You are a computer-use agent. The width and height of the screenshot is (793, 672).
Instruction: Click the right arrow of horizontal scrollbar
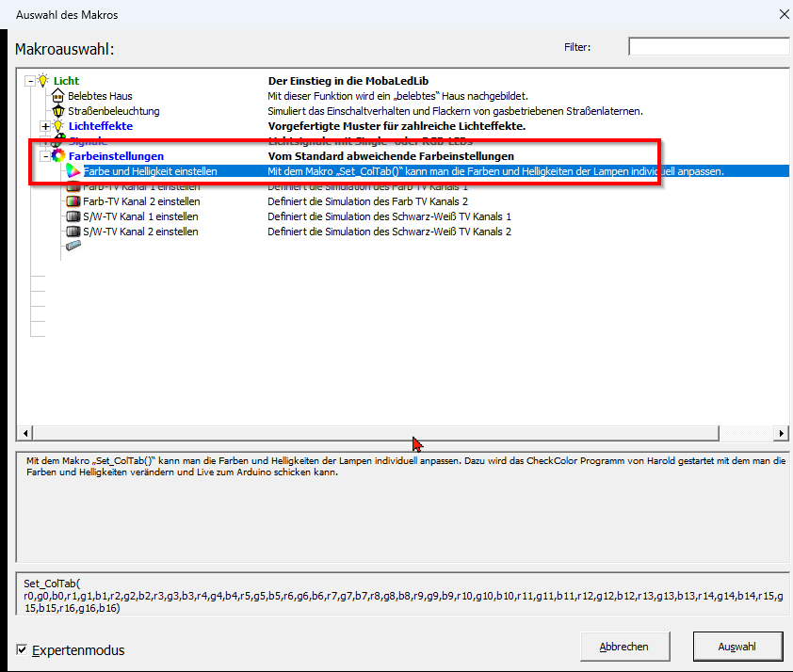[780, 433]
